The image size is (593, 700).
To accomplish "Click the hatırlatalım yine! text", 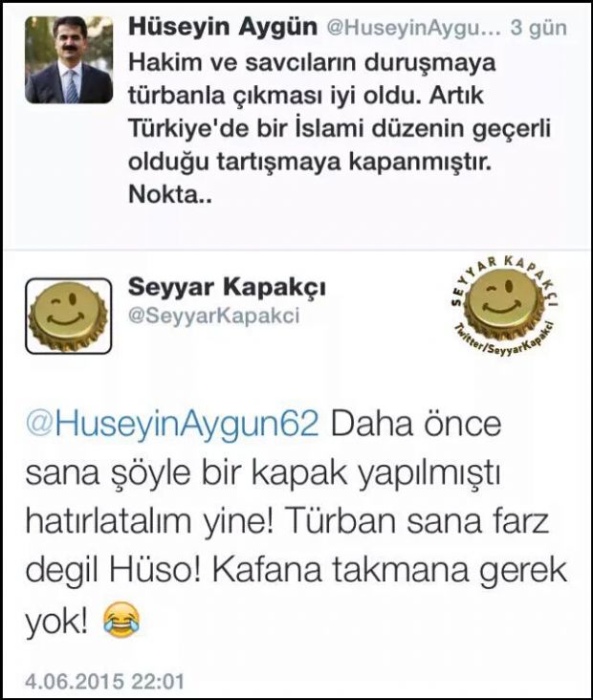I will pos(149,521).
